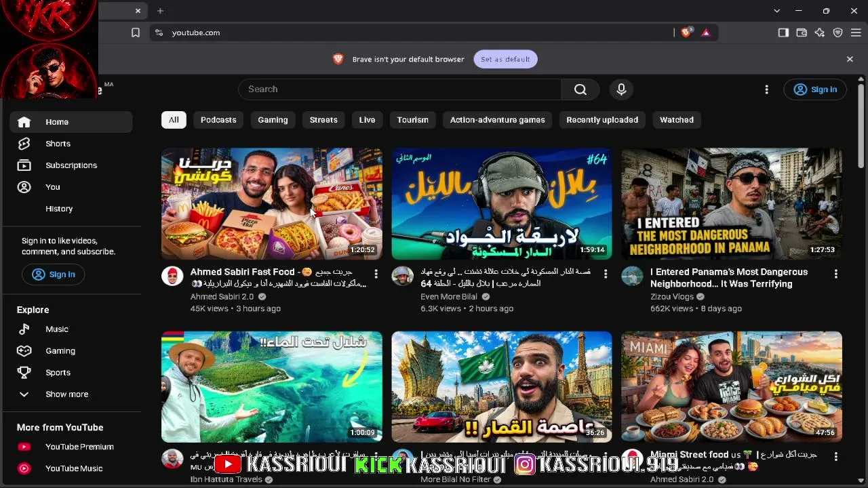Open YouTube settings three-dot menu
Image resolution: width=868 pixels, height=488 pixels.
point(766,89)
